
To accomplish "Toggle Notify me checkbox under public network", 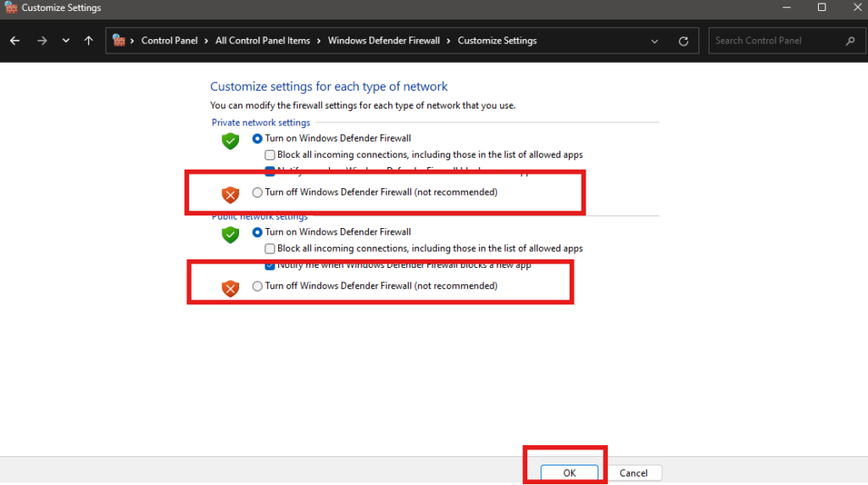I will 270,265.
